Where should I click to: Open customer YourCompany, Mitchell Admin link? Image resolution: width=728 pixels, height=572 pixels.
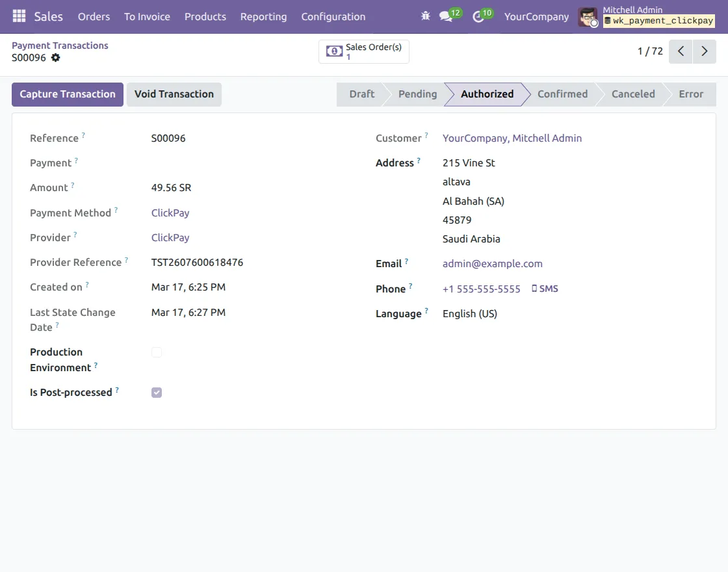point(512,138)
